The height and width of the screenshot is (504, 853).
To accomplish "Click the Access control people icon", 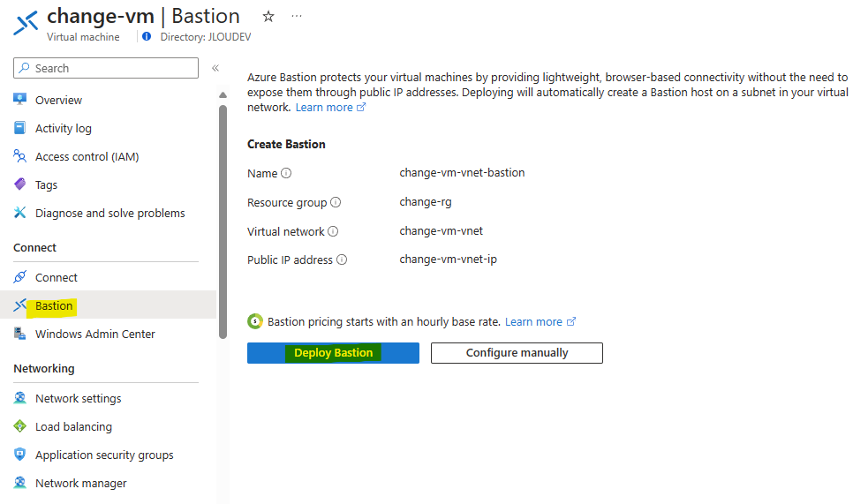I will click(20, 156).
